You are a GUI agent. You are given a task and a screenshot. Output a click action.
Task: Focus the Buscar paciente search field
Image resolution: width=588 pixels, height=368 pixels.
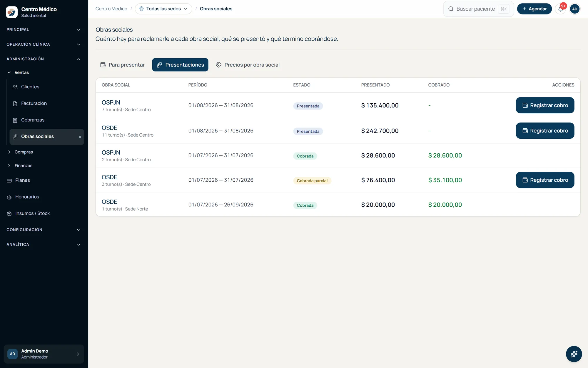478,9
